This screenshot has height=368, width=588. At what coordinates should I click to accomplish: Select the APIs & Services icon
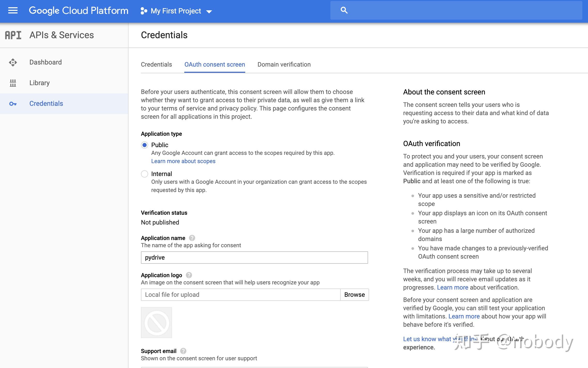click(13, 35)
